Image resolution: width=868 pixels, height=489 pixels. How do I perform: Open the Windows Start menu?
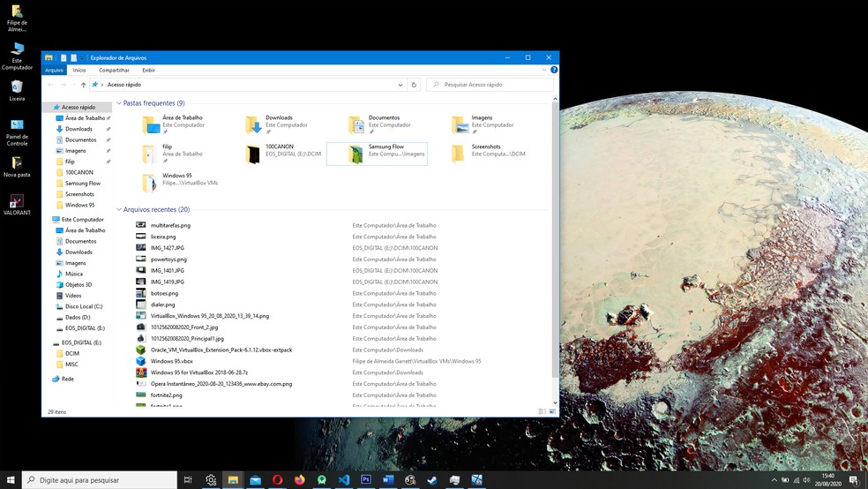pyautogui.click(x=11, y=479)
